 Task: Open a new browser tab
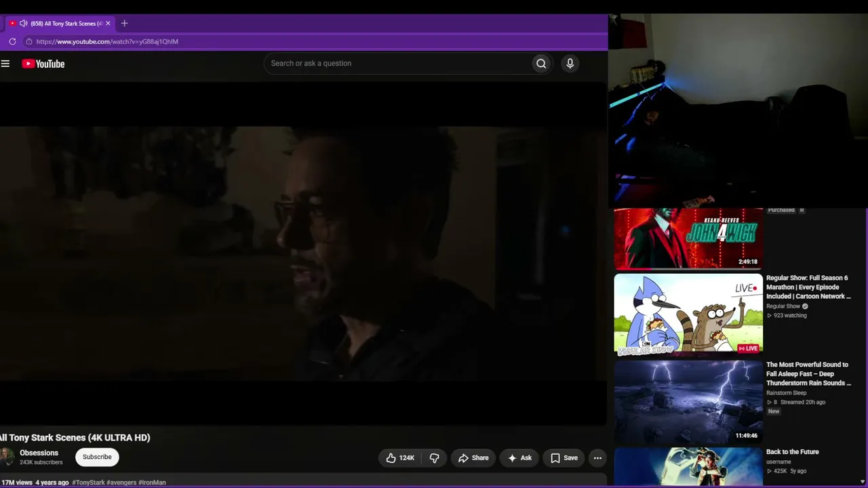pos(124,23)
